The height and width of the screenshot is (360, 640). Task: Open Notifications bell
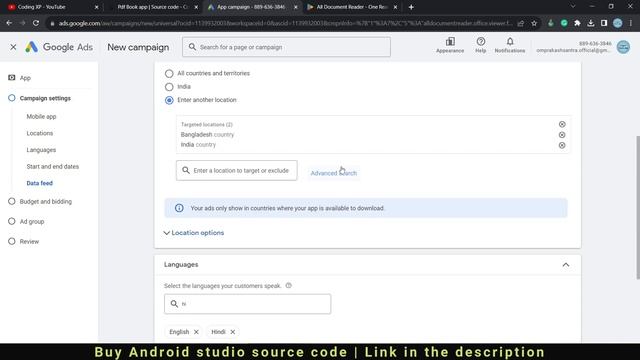[510, 45]
